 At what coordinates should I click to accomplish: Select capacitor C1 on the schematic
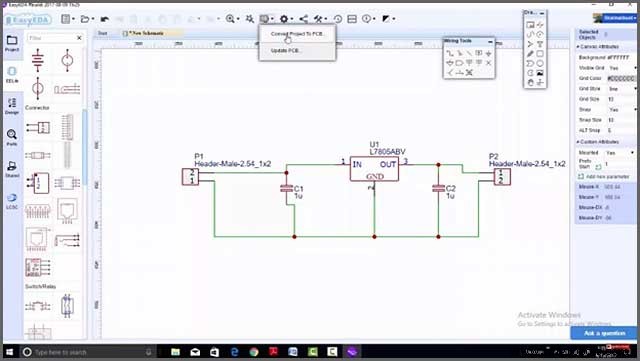(287, 188)
